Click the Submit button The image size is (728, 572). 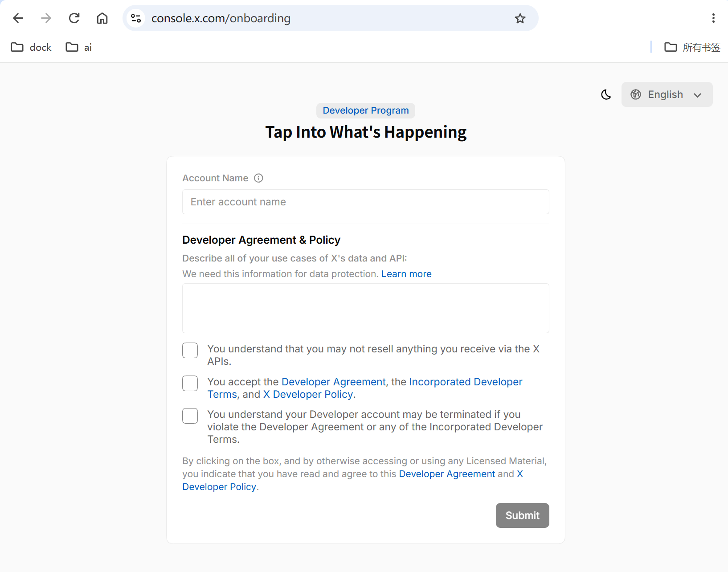[523, 515]
